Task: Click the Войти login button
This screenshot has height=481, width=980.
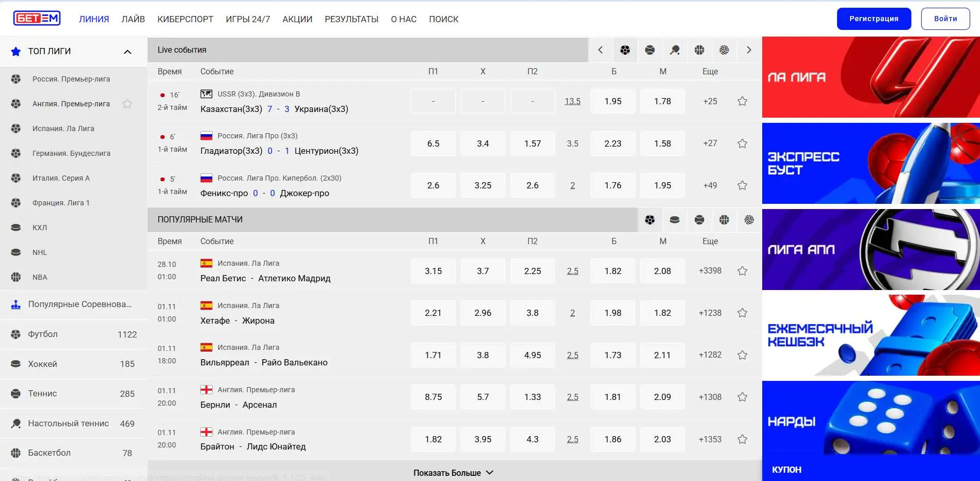Action: tap(945, 19)
